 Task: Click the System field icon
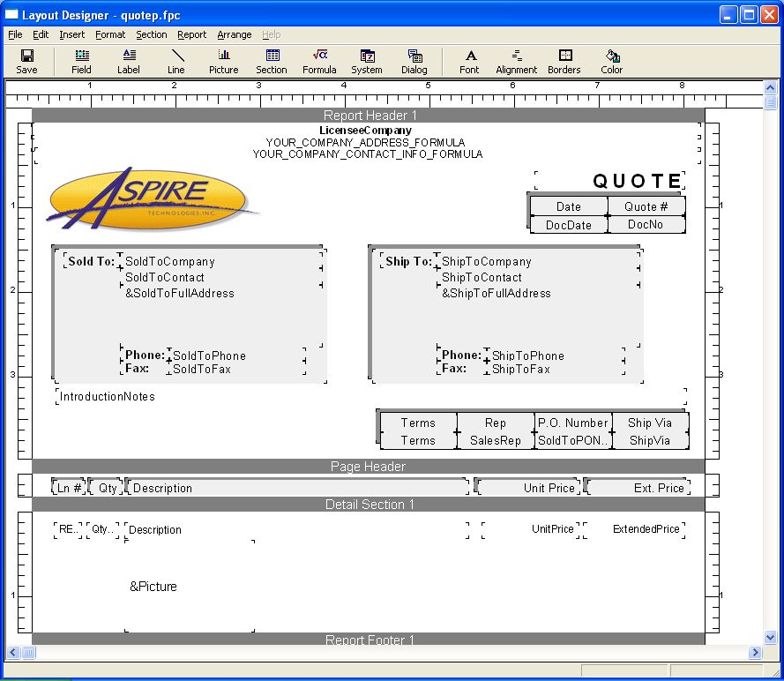click(x=367, y=61)
